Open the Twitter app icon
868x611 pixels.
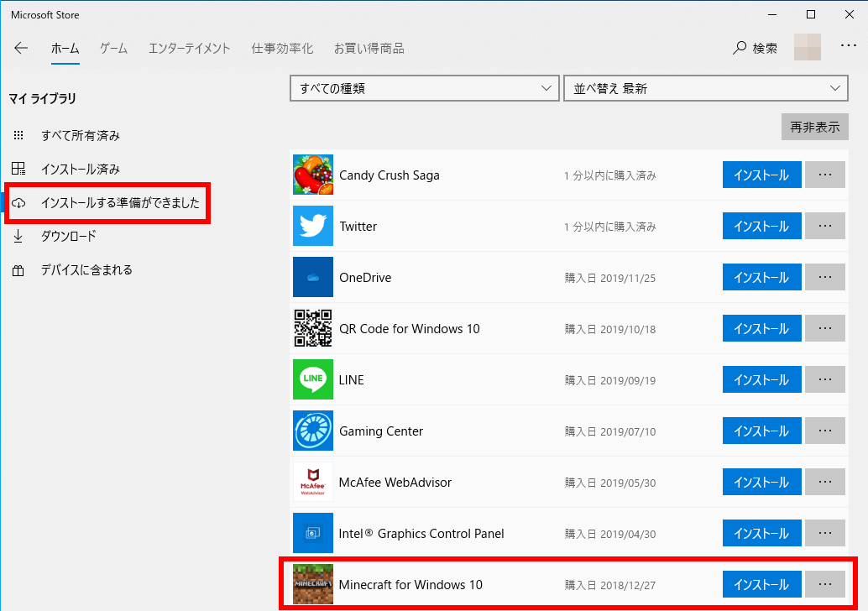point(313,226)
